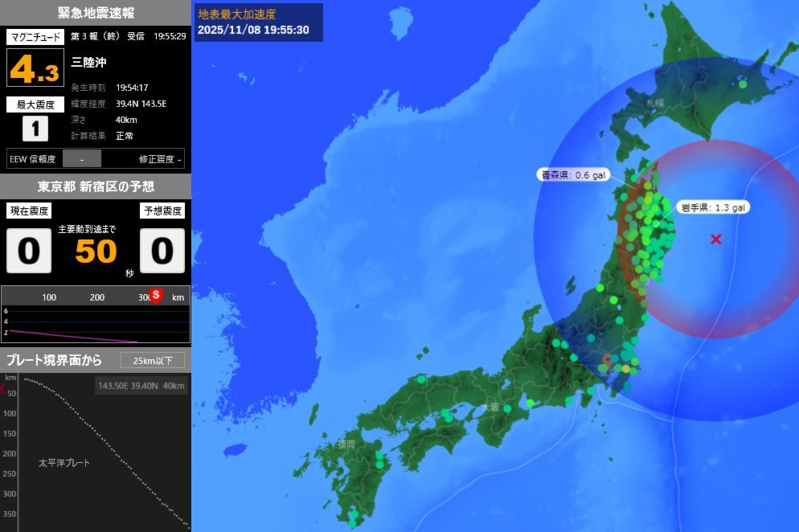Click the 200 mark on distance scale

pos(96,297)
